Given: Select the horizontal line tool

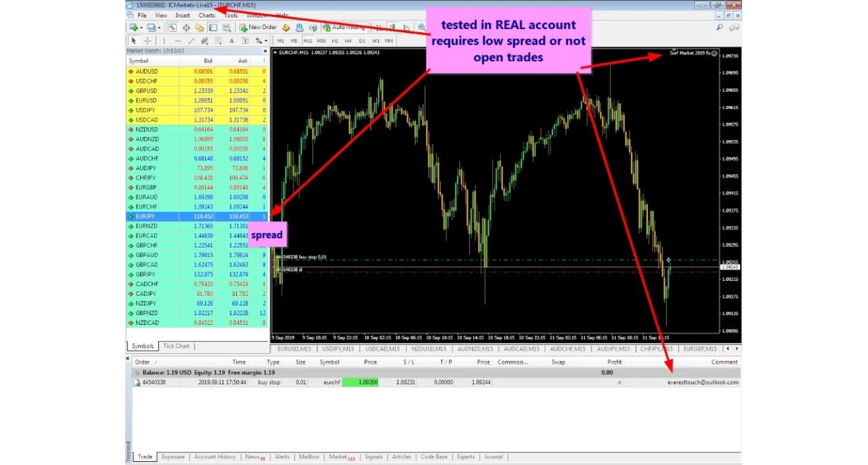Looking at the screenshot, I should coord(177,41).
